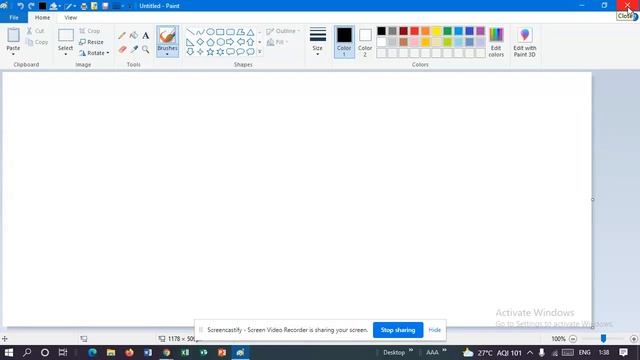Select the Eraser tool

[122, 49]
